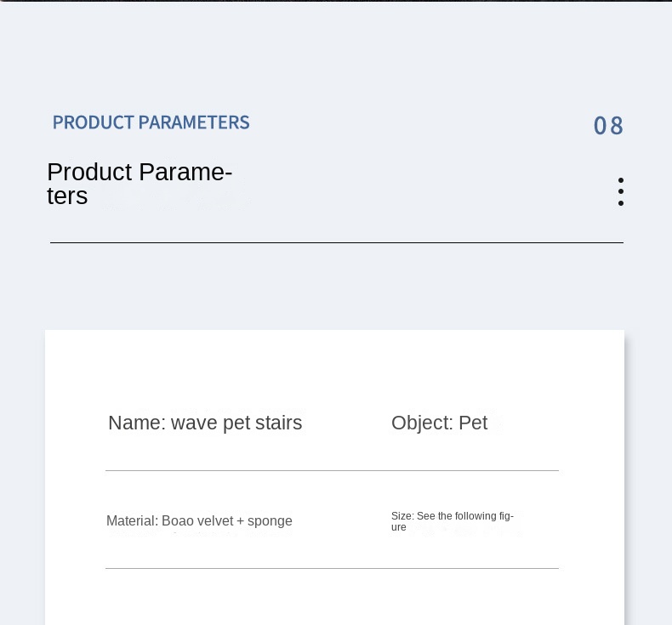672x625 pixels.
Task: Click the section number 08
Action: [608, 126]
